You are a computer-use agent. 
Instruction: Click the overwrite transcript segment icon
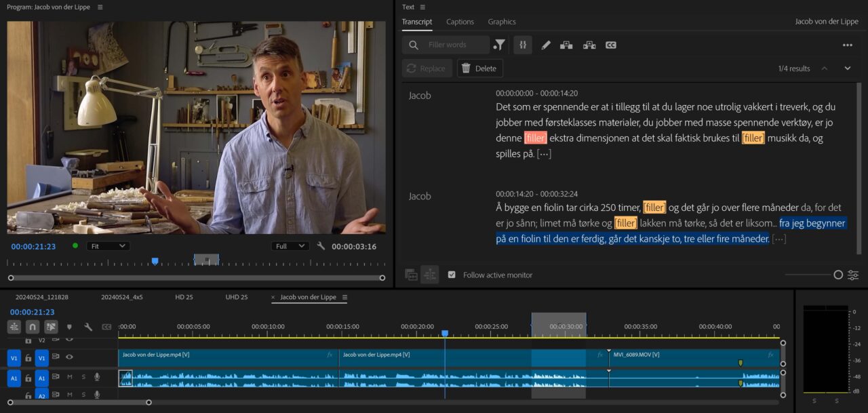tap(589, 45)
